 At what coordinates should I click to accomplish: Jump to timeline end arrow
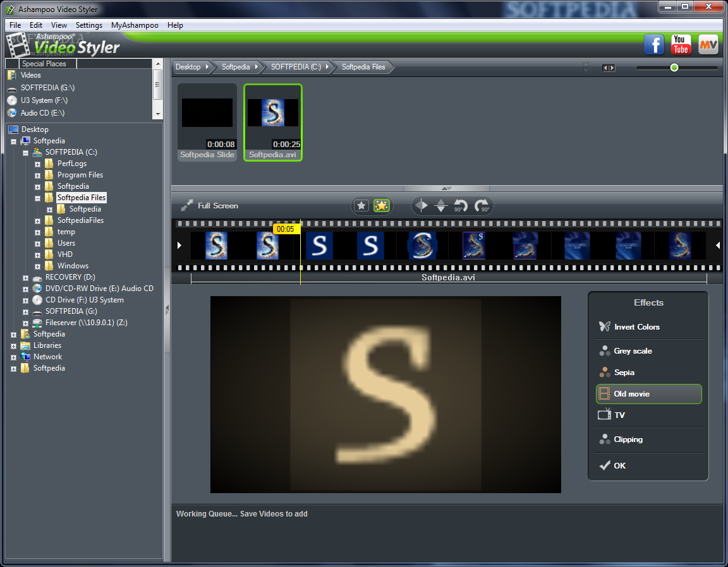coord(718,246)
